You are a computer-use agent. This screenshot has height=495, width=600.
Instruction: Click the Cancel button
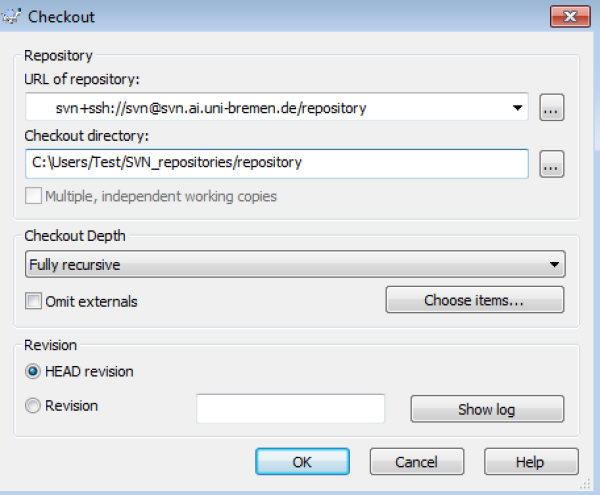tap(416, 462)
